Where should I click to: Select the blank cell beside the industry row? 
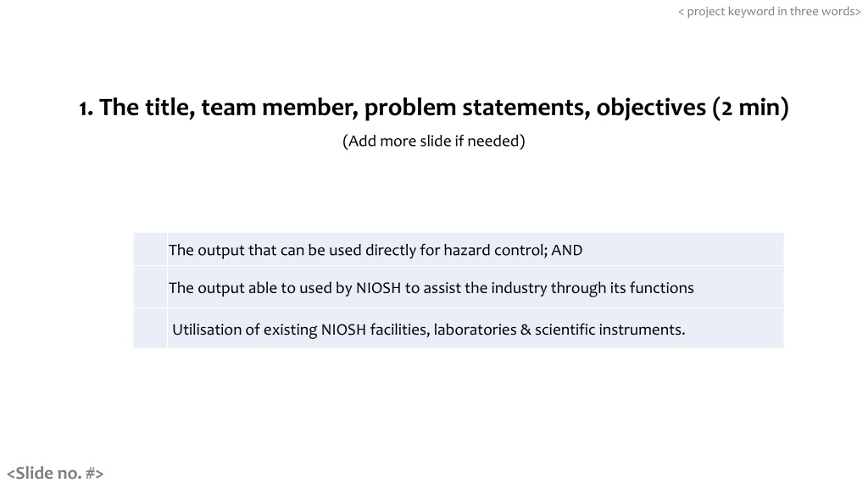[150, 288]
